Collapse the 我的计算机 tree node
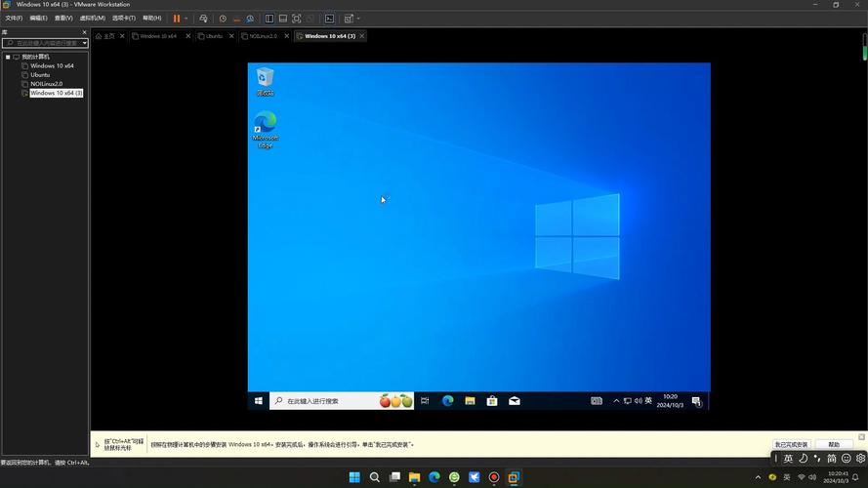The image size is (868, 488). [x=8, y=57]
